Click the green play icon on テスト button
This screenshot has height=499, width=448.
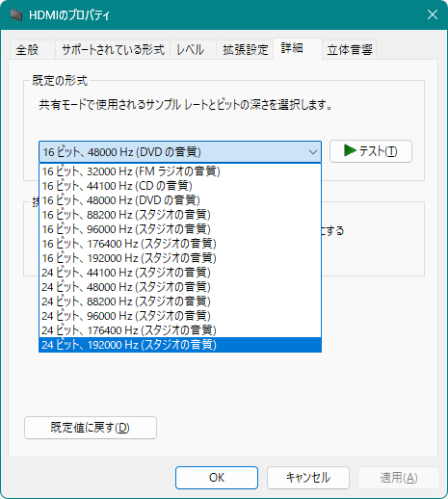click(350, 150)
